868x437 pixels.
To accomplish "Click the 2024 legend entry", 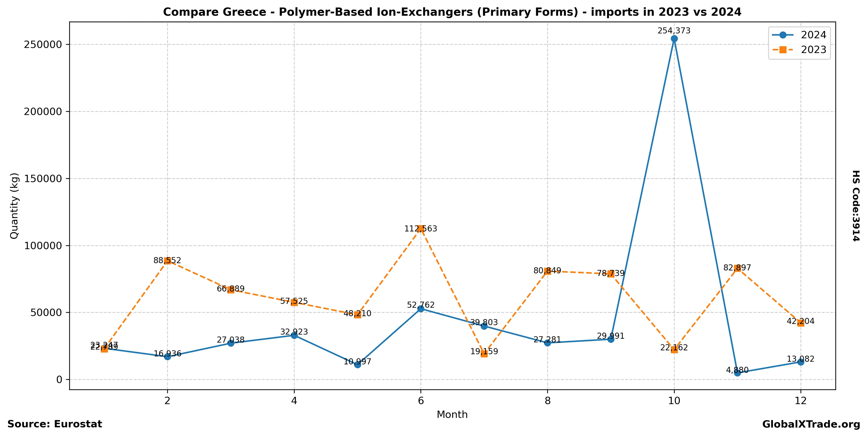I will click(x=813, y=35).
